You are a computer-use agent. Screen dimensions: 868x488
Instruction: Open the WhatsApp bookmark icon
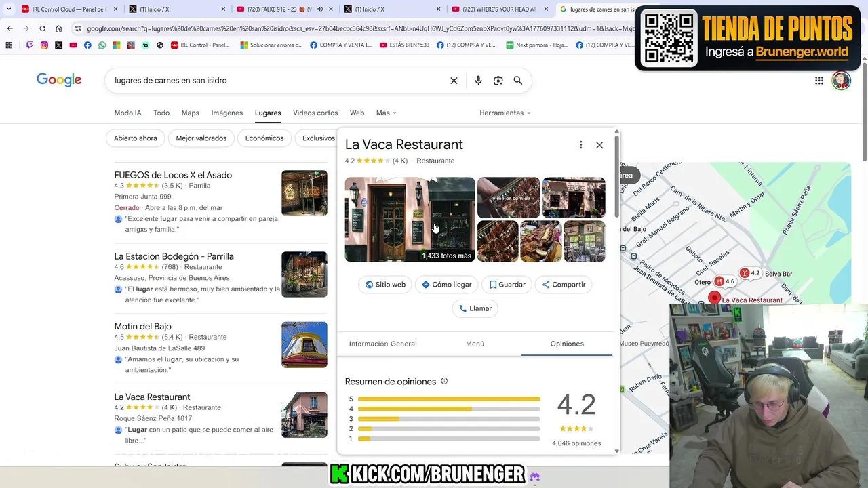tap(102, 45)
